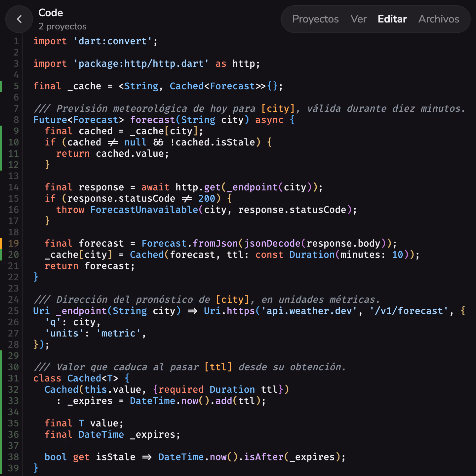Select the Editar tab
The image size is (476, 476).
point(392,19)
